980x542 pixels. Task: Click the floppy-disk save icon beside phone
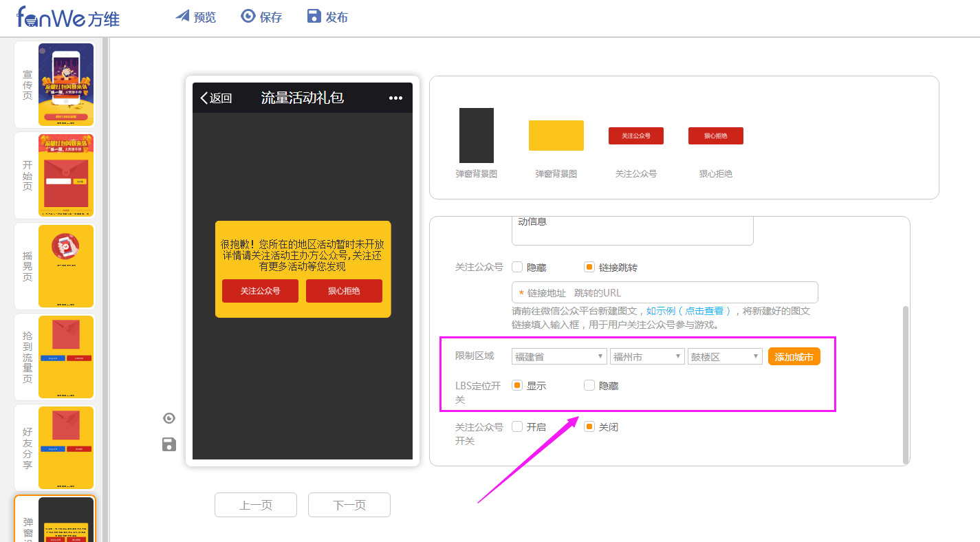coord(169,444)
